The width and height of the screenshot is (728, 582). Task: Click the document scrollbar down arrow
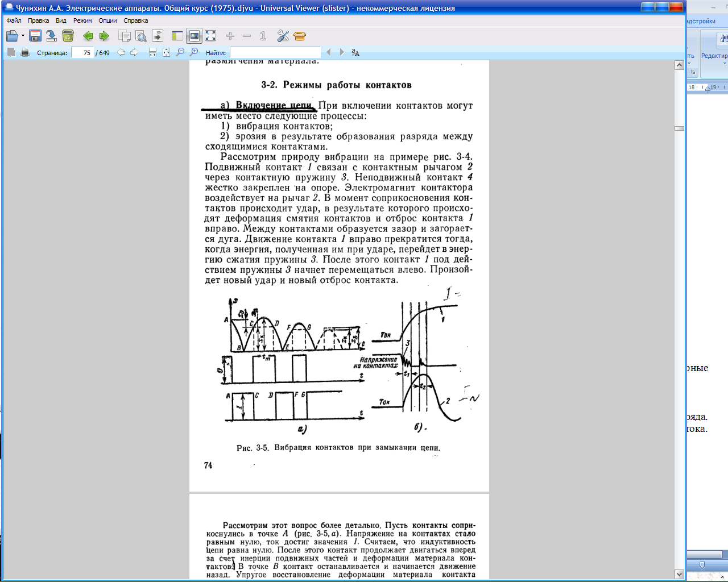pos(679,574)
